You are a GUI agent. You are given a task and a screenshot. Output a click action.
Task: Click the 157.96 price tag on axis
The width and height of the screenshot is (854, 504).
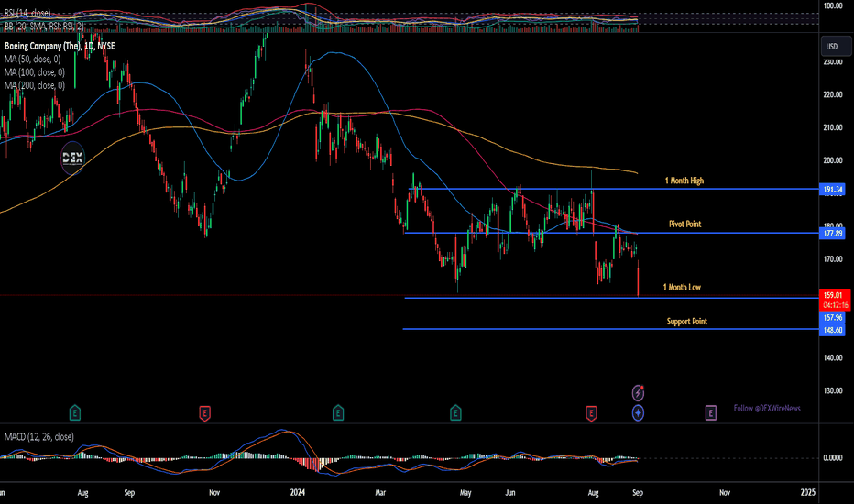pyautogui.click(x=833, y=317)
